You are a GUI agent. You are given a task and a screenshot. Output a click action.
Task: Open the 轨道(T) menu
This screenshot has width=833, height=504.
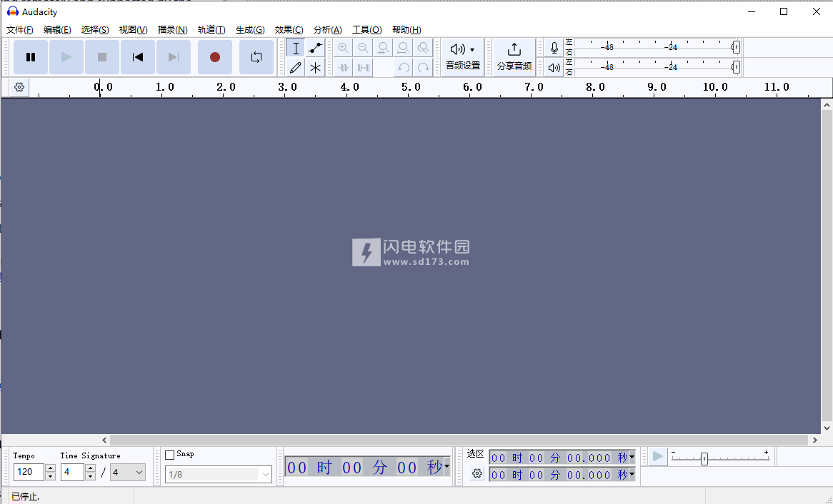[211, 30]
